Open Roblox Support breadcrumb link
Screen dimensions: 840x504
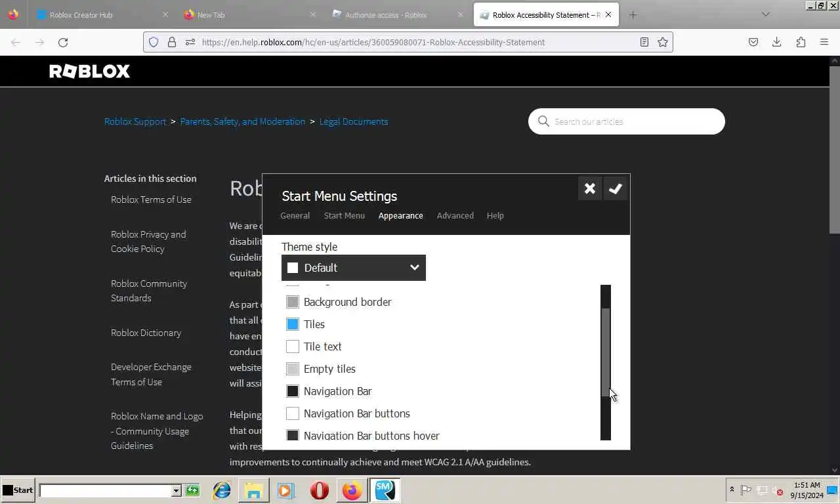coord(135,121)
